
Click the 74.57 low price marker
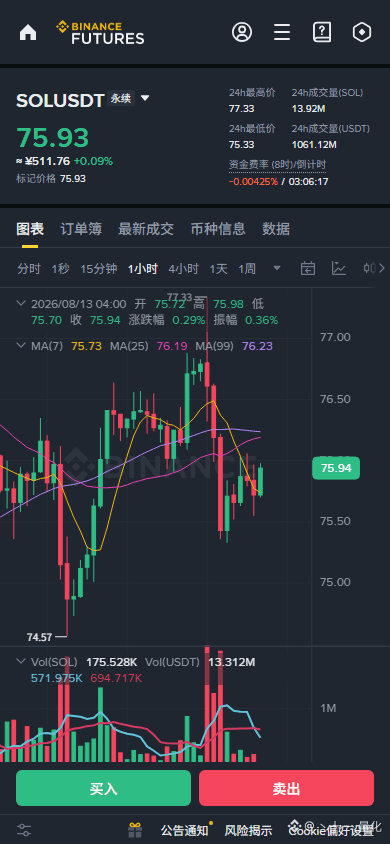click(x=39, y=637)
